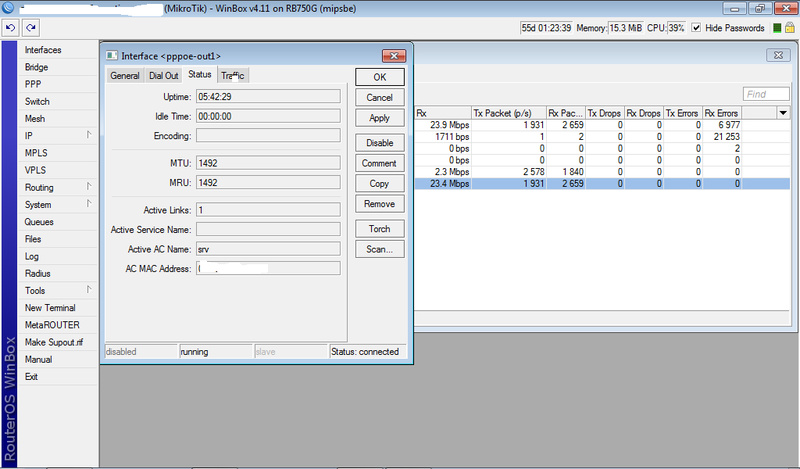Click Make Supout.rif in the sidebar
Viewport: 800px width, 469px height.
tap(57, 342)
